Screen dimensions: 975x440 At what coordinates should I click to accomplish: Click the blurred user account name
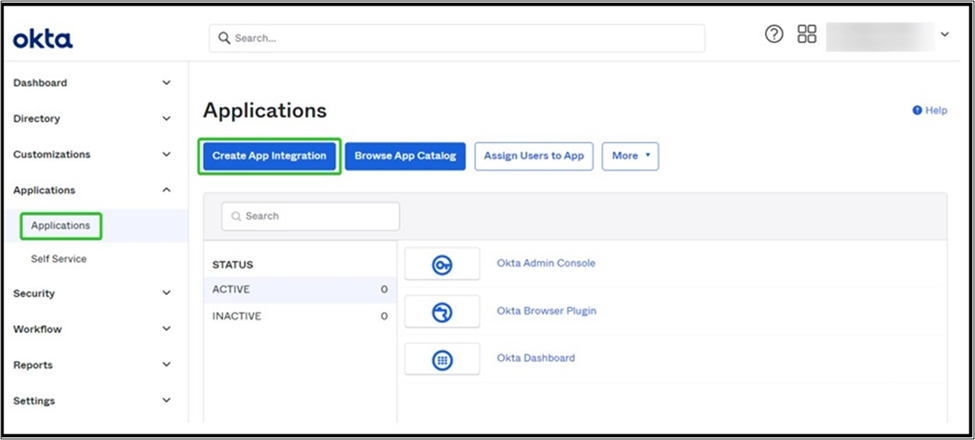[880, 37]
